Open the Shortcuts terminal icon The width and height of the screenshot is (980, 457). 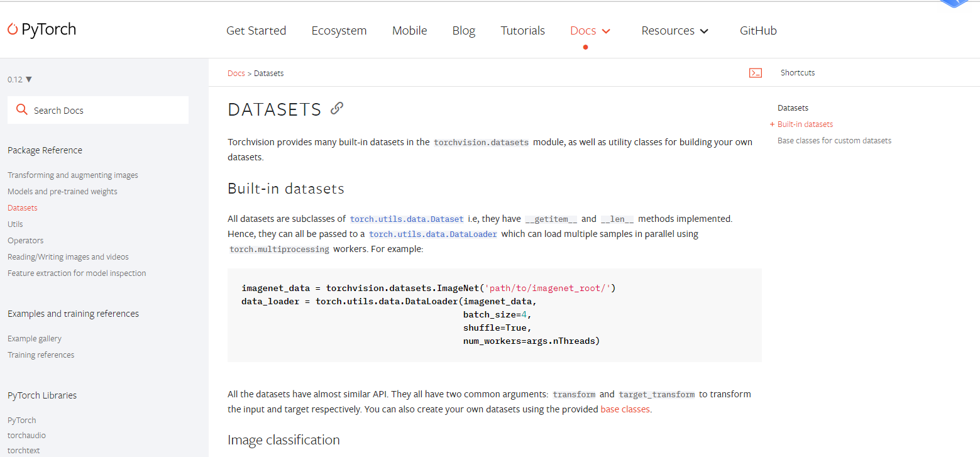pyautogui.click(x=755, y=73)
